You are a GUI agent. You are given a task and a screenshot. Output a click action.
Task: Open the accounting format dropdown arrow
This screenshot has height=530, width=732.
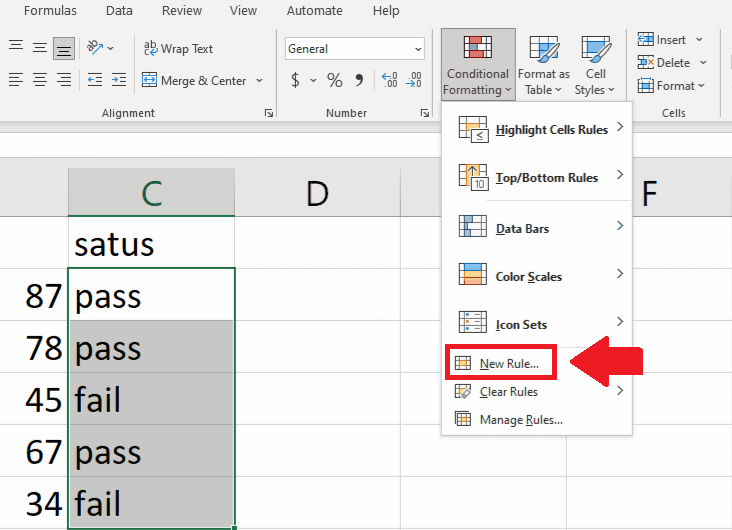[x=313, y=80]
